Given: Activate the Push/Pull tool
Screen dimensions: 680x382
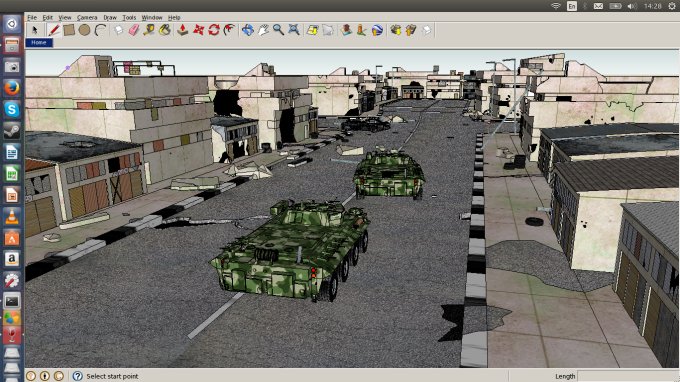Looking at the screenshot, I should pos(183,30).
